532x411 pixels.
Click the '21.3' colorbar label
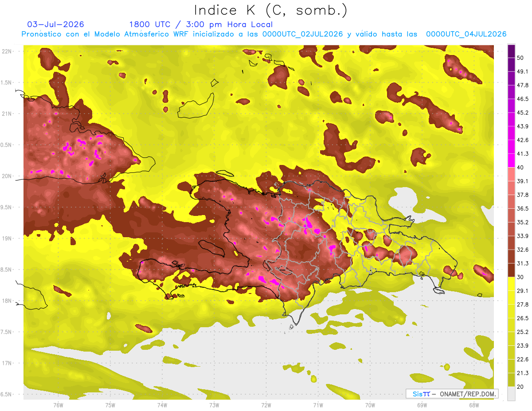(x=523, y=373)
